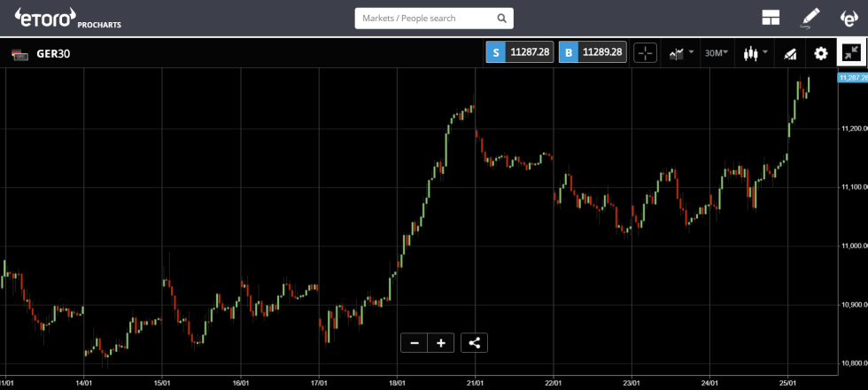Image resolution: width=868 pixels, height=390 pixels.
Task: Zoom in the chart with plus button
Action: click(441, 343)
